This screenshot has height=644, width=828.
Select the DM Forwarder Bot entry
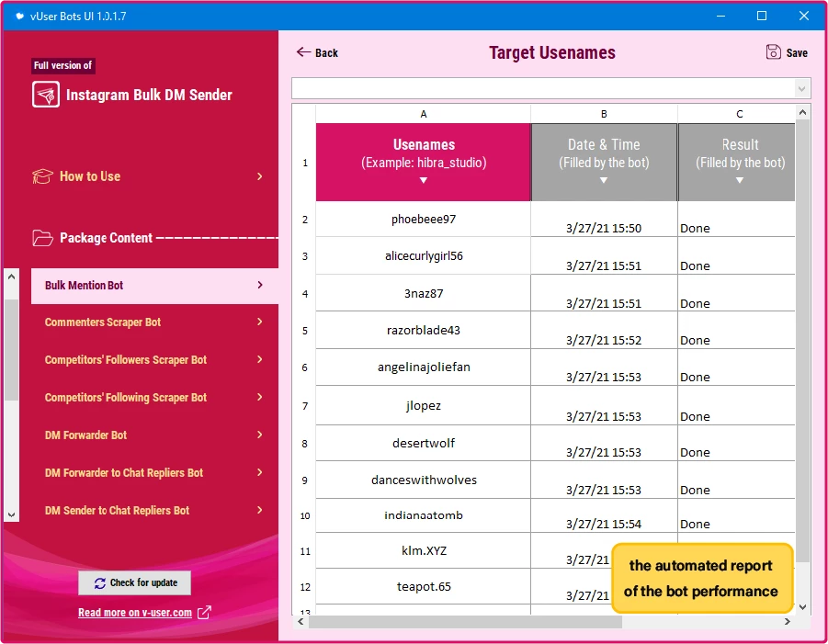coord(154,435)
